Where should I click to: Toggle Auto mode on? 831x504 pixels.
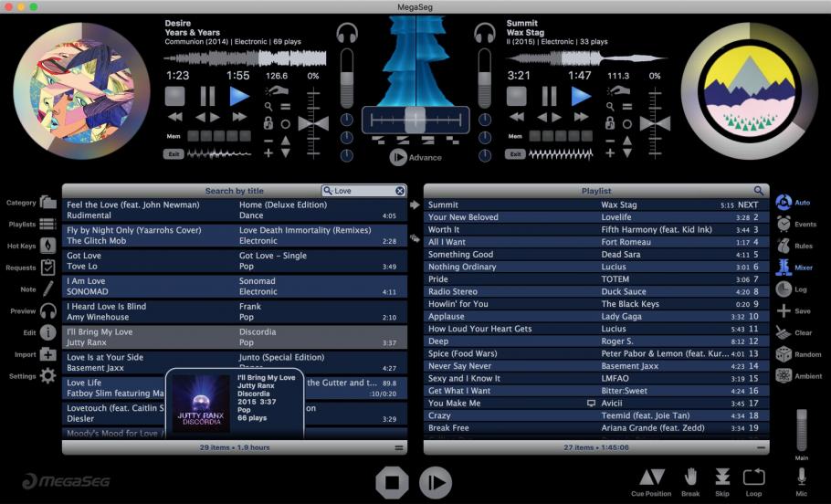click(x=784, y=202)
